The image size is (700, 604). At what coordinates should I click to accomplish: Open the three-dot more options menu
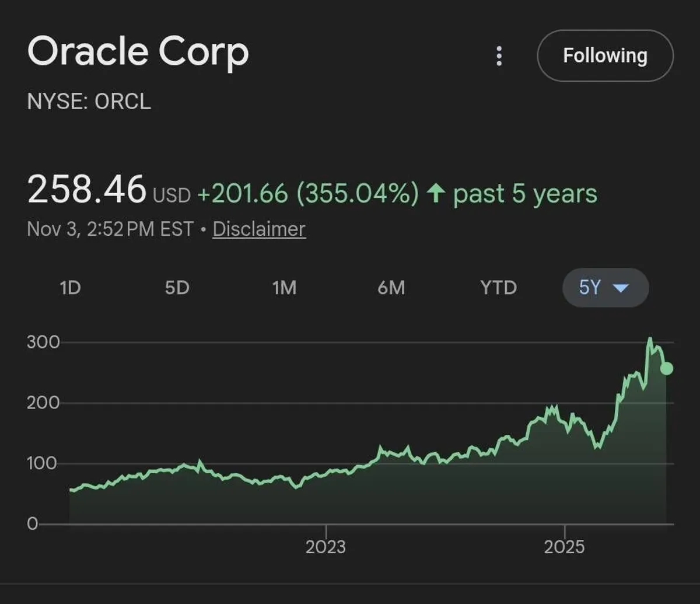(x=499, y=56)
